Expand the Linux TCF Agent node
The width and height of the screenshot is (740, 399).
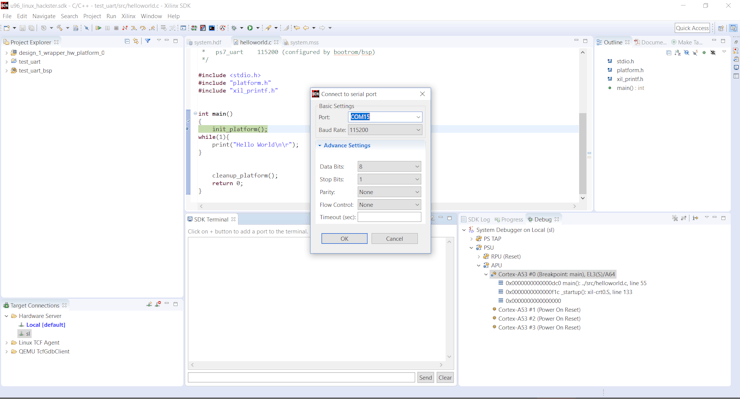(x=6, y=343)
